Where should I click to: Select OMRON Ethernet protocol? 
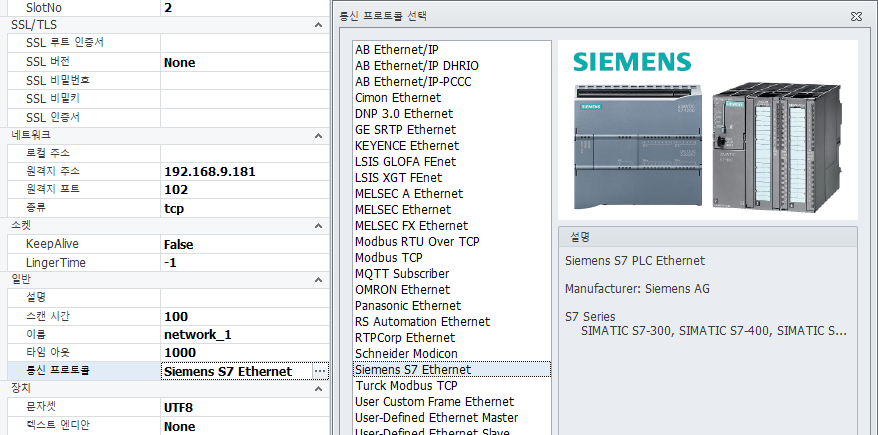[451, 289]
